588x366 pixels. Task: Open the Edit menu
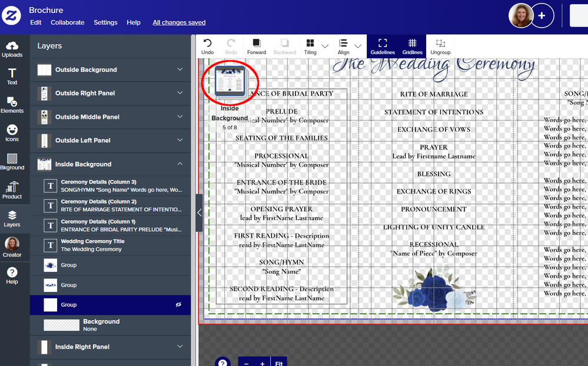click(36, 22)
